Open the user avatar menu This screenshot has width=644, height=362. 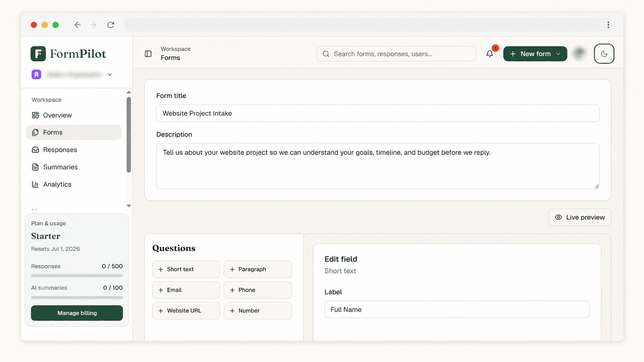point(579,53)
